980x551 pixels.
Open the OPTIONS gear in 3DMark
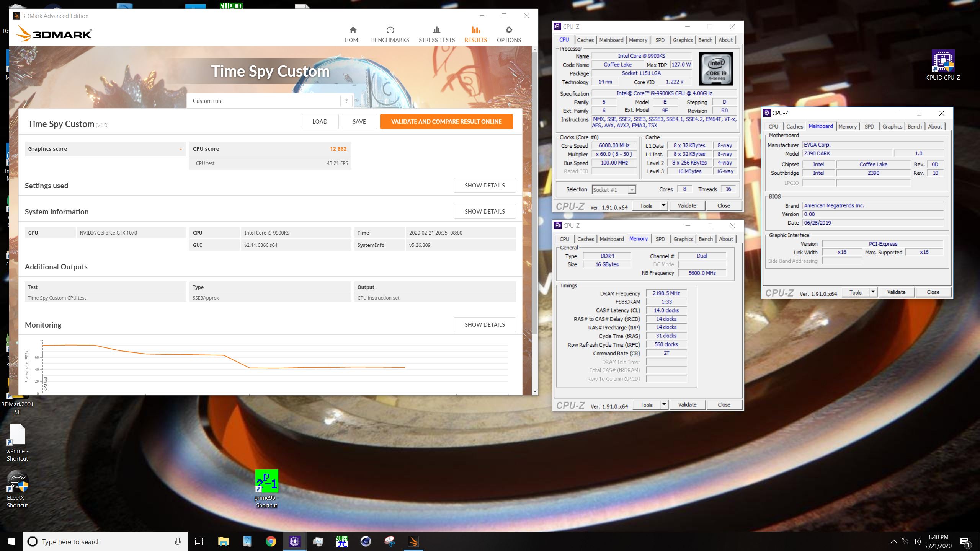tap(509, 34)
